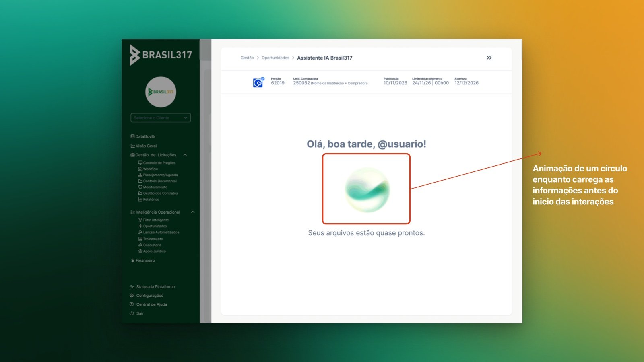644x362 pixels.
Task: Click the Unid. Compradora code 250052
Action: click(301, 83)
